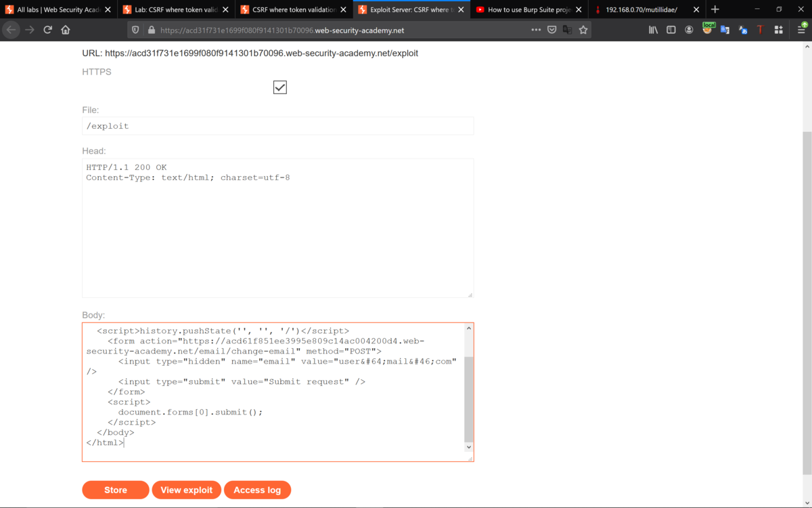This screenshot has height=508, width=812.
Task: Open the Firefox hamburger menu
Action: [x=802, y=28]
